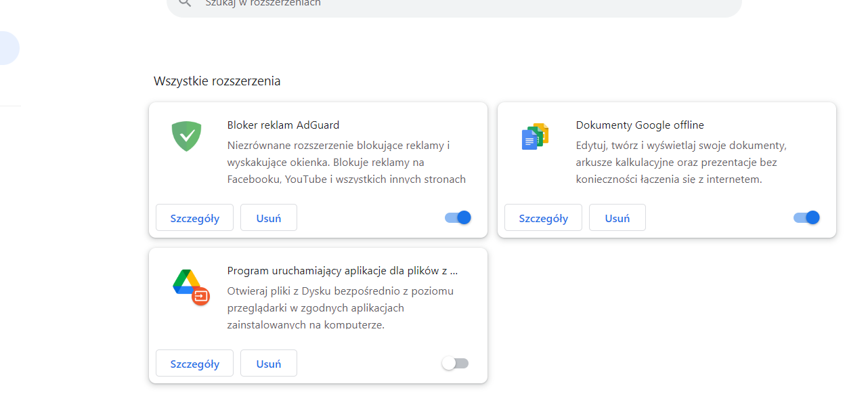This screenshot has width=868, height=405.
Task: Click the AdGuard shield icon
Action: 186,135
